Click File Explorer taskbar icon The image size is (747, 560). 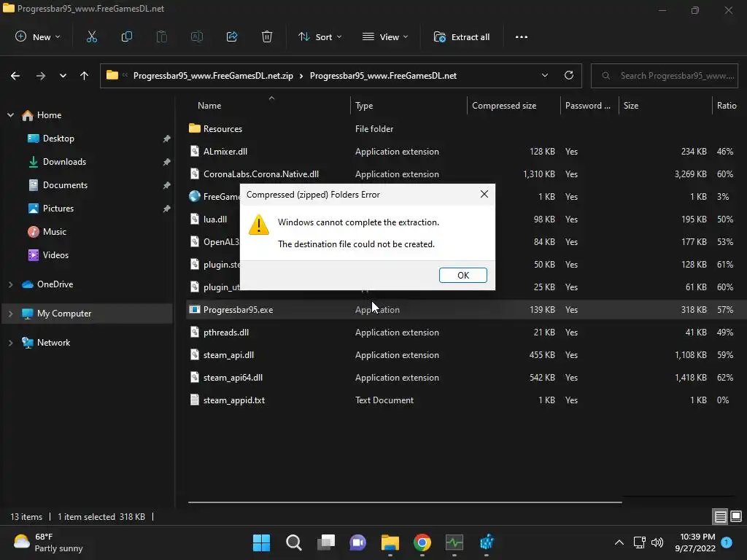(390, 542)
